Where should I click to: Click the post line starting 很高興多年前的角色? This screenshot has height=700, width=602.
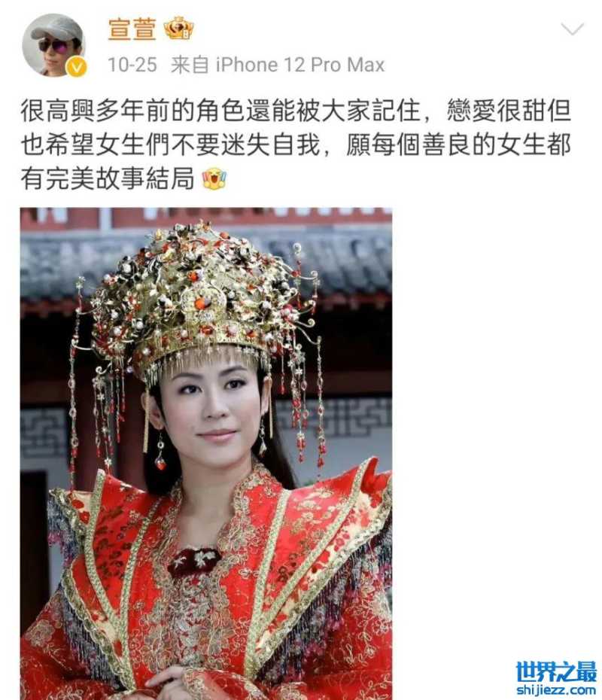click(296, 111)
